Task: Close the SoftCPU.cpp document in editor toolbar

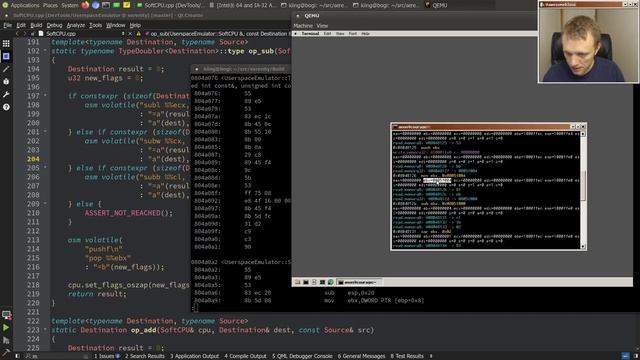Action: click(130, 33)
